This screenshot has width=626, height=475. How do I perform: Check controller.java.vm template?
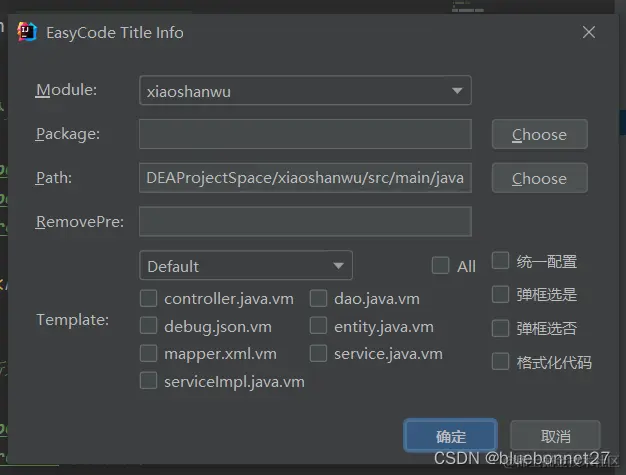coord(149,298)
